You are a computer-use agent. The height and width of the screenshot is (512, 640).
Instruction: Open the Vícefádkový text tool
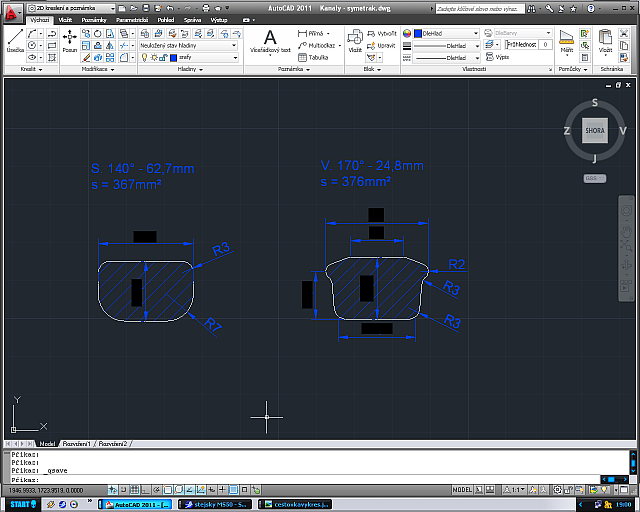point(270,41)
